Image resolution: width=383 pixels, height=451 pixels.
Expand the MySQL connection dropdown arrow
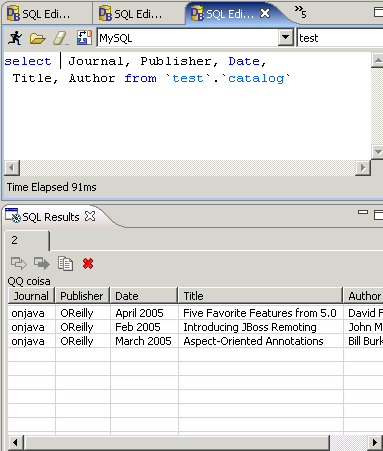tap(285, 37)
